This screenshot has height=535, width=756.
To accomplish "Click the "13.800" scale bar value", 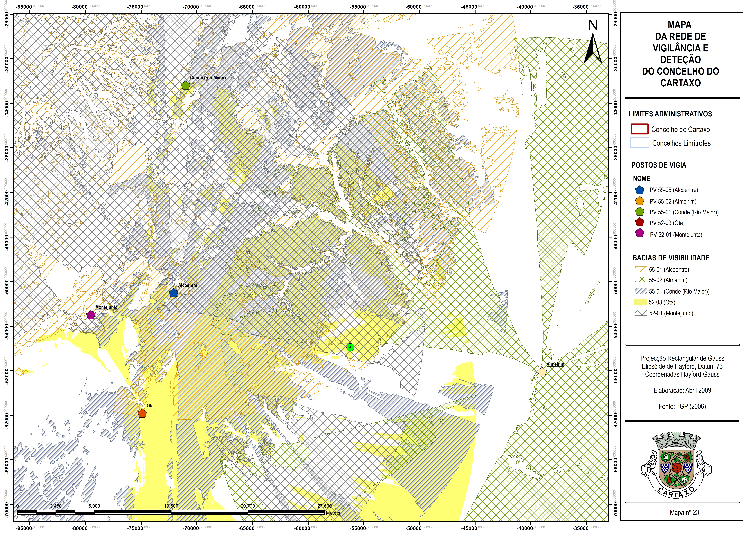I will point(171,506).
